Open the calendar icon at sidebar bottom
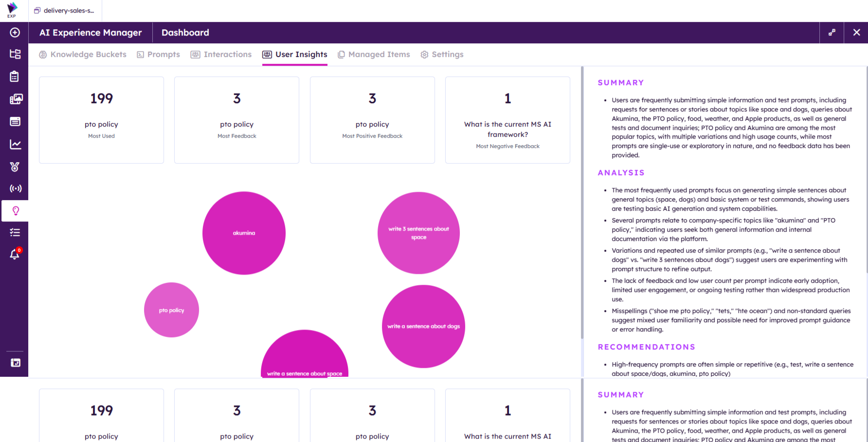Screen dimensions: 868x442 (16, 363)
